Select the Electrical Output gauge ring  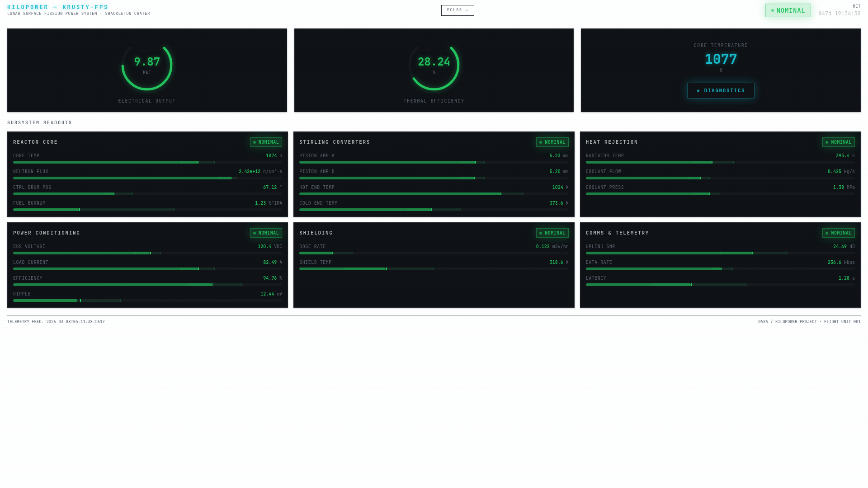coord(147,65)
